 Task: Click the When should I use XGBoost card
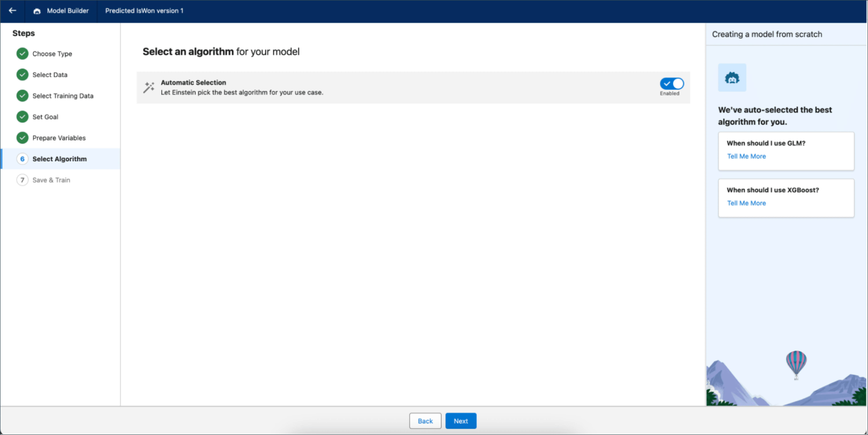tap(786, 198)
